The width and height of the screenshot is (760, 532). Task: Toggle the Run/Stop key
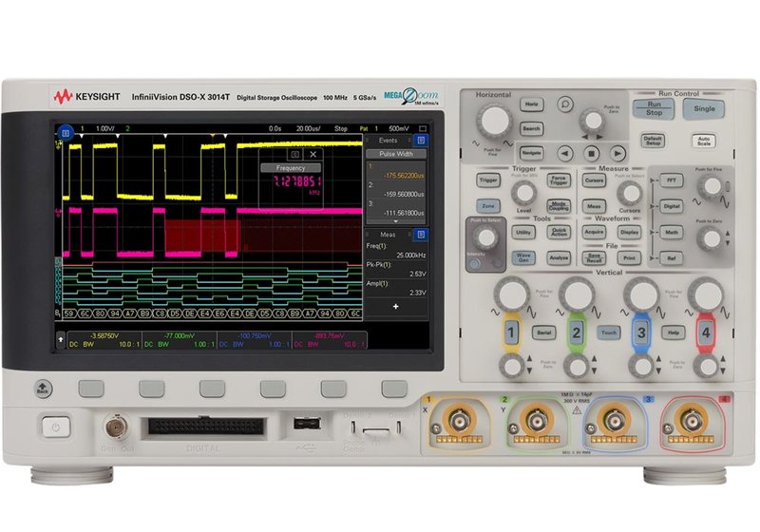(x=654, y=108)
